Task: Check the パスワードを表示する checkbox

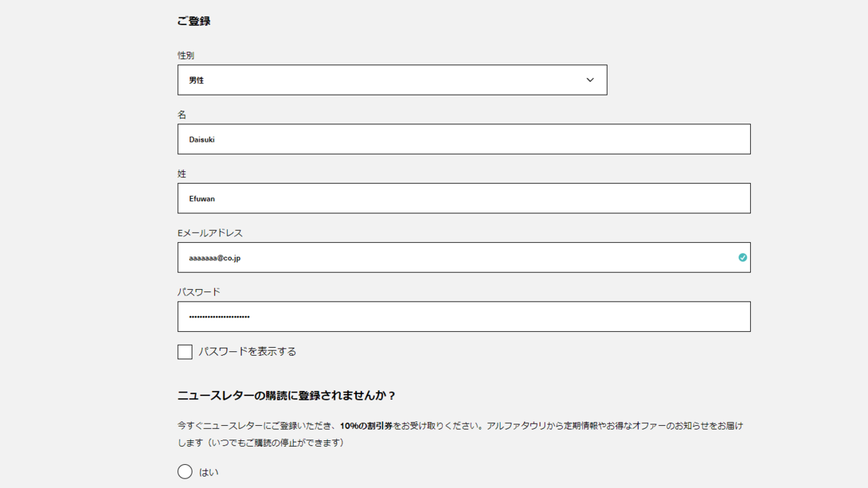Action: coord(185,352)
